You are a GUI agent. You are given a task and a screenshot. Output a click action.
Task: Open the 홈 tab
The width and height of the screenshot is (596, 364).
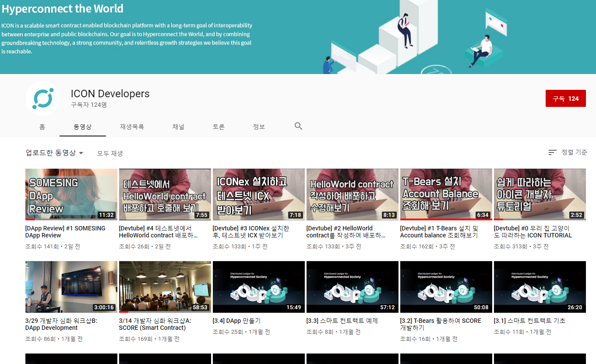[x=42, y=127]
